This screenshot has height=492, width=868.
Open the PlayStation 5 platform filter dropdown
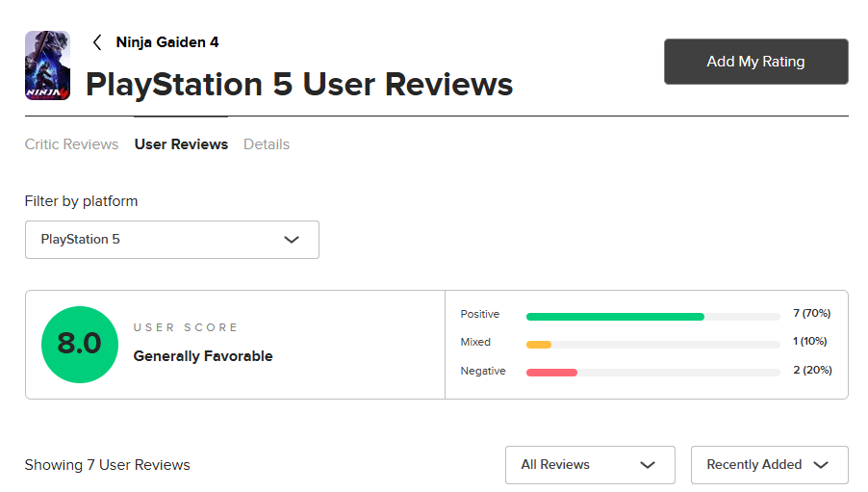(171, 240)
